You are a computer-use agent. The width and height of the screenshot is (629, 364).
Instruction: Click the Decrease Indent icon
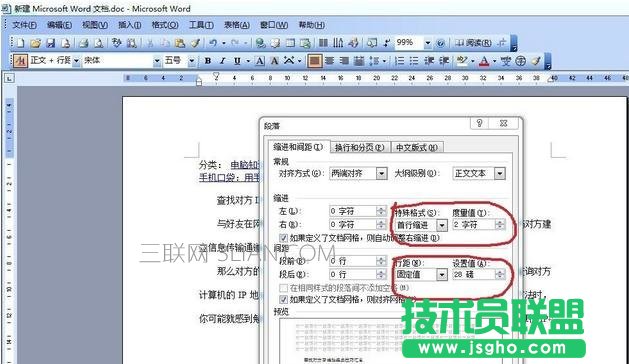coord(429,61)
